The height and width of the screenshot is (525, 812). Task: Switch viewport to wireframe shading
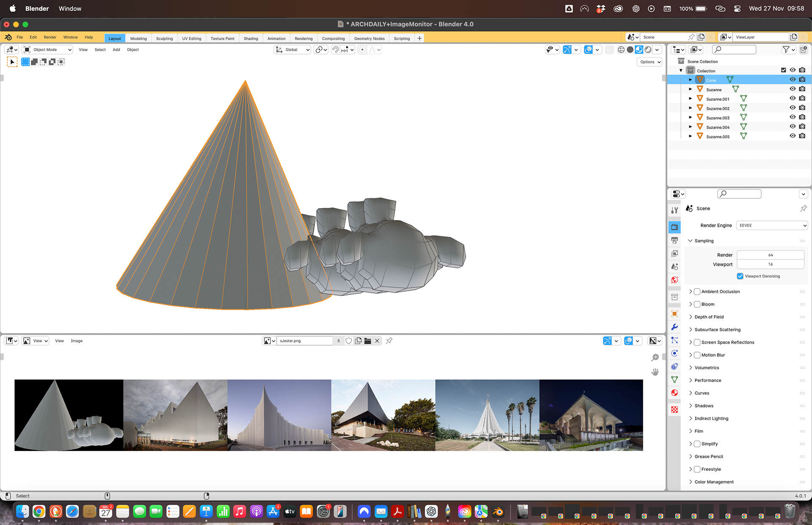coord(621,49)
